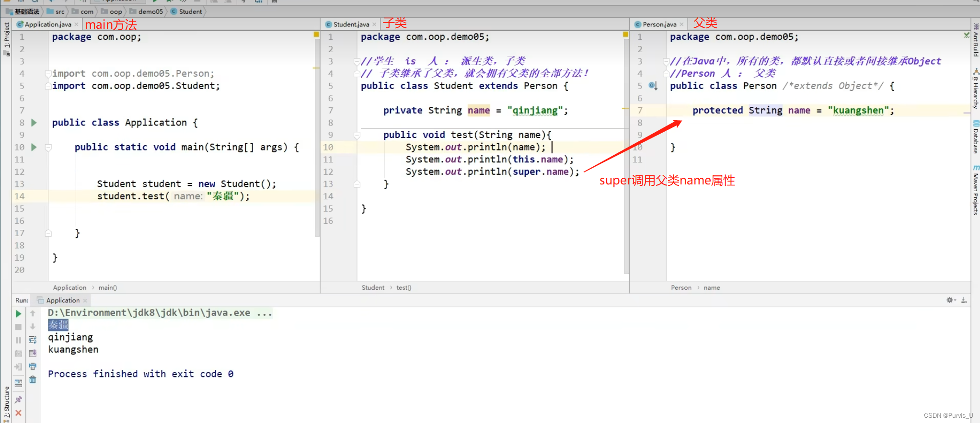The width and height of the screenshot is (980, 423).
Task: Click name breadcrumb under Person editor
Action: tap(712, 287)
